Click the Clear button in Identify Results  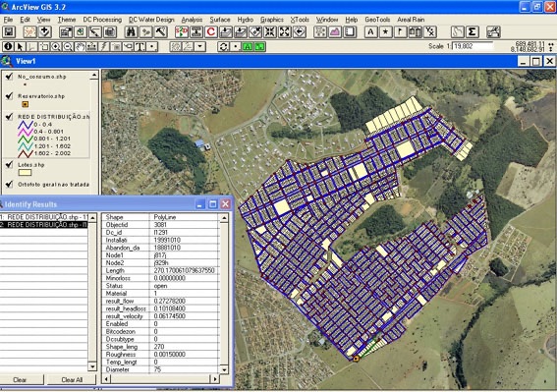20,379
